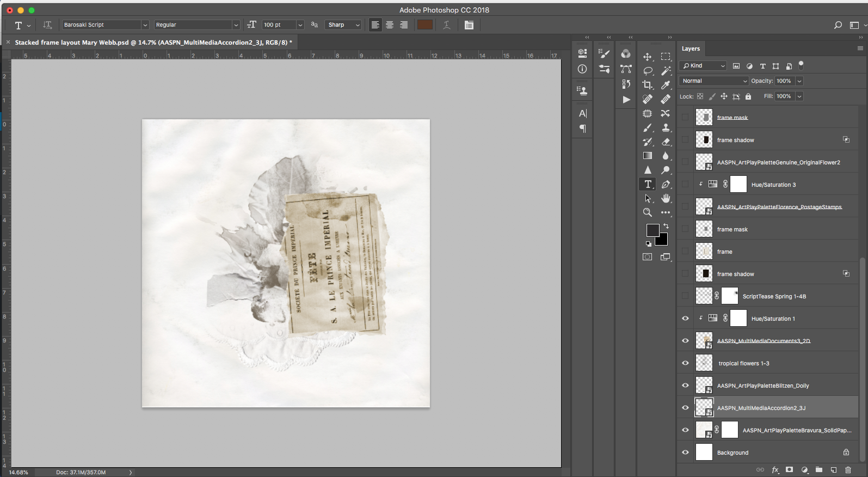Select the Brush tool
Image resolution: width=868 pixels, height=477 pixels.
click(x=648, y=127)
